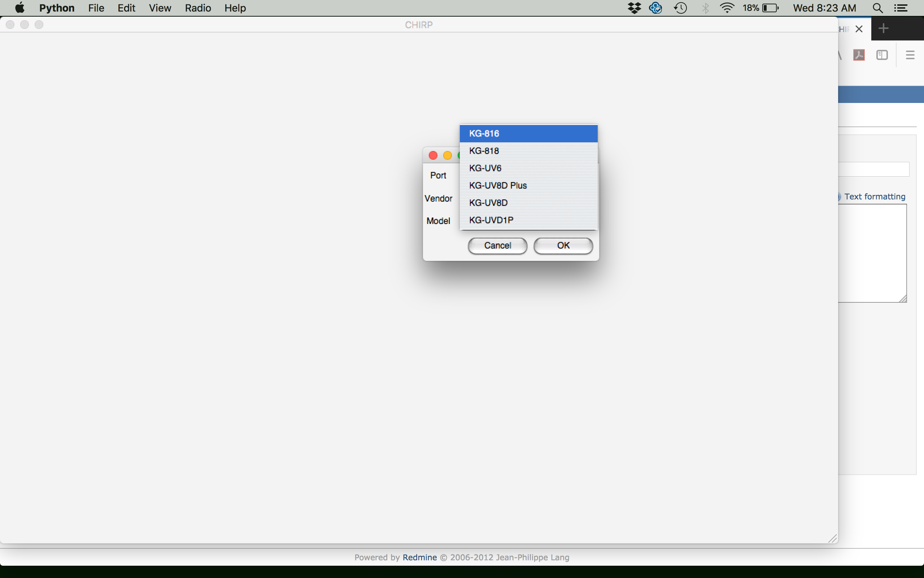The image size is (924, 578).
Task: Open the Apple menu
Action: [x=19, y=8]
